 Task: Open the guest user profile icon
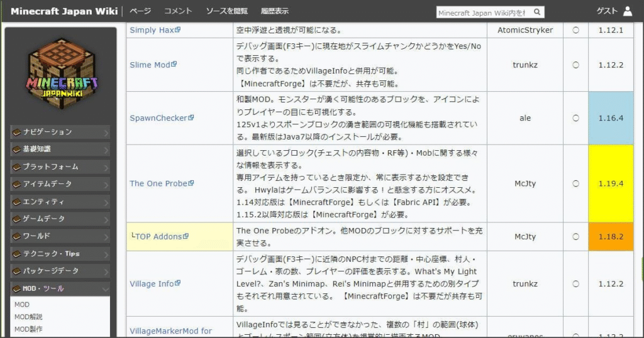click(628, 11)
